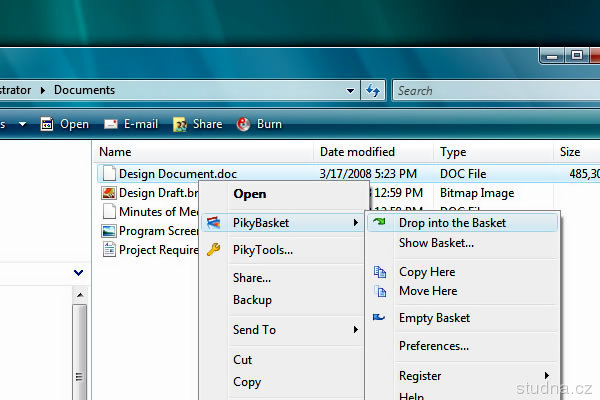The width and height of the screenshot is (600, 400).
Task: Click the E-mail envelope icon in toolbar
Action: tap(110, 125)
